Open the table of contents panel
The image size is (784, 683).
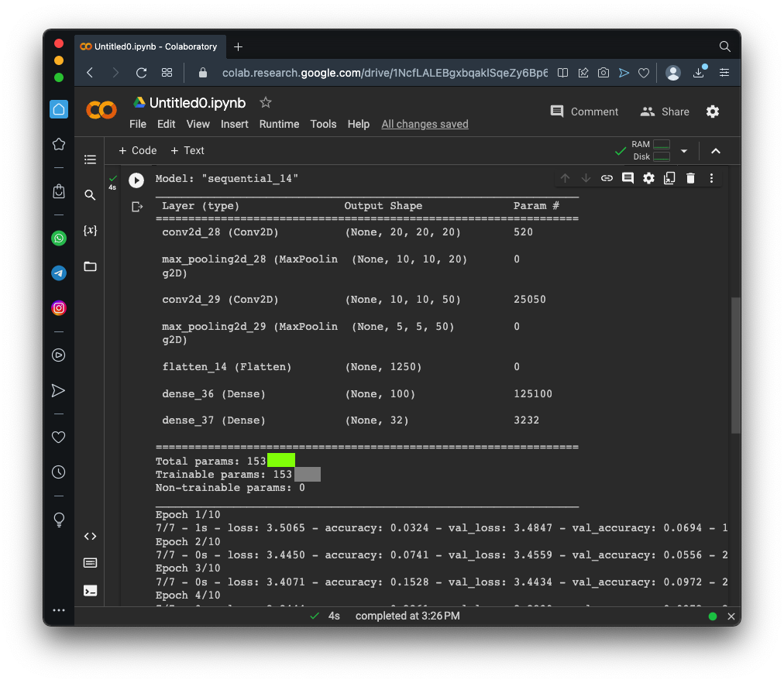click(90, 160)
